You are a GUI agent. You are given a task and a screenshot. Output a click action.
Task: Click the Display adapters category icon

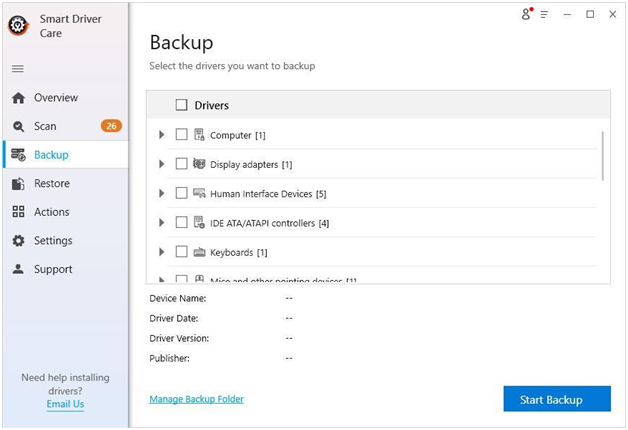(x=199, y=164)
